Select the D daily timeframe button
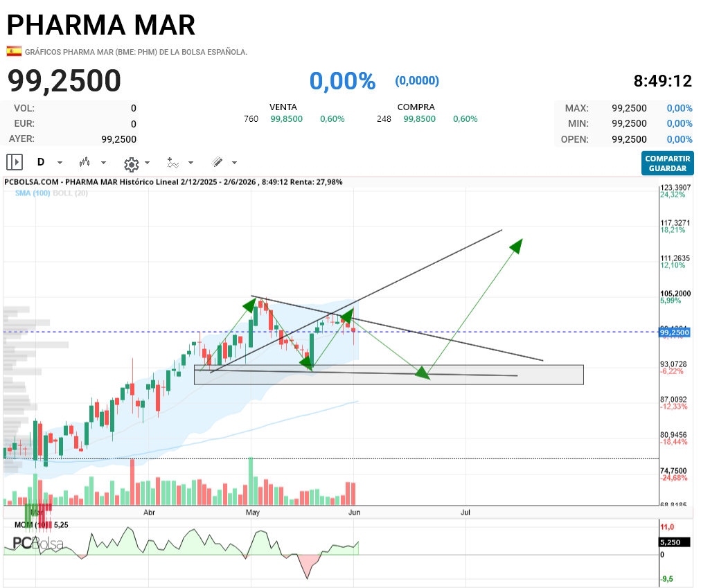 (x=41, y=162)
